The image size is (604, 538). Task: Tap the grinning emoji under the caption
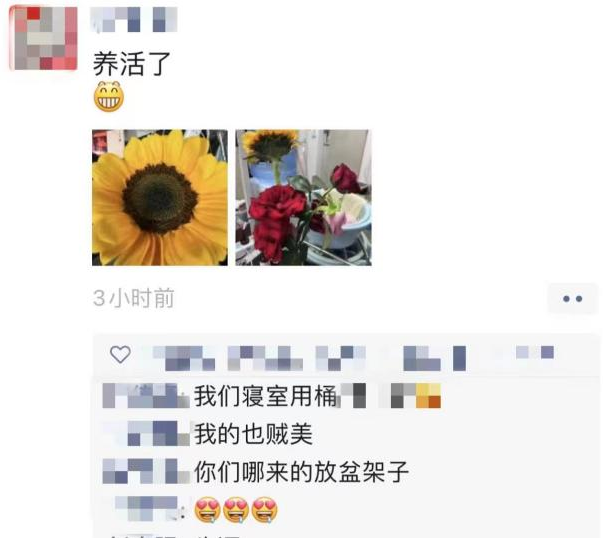tap(109, 96)
